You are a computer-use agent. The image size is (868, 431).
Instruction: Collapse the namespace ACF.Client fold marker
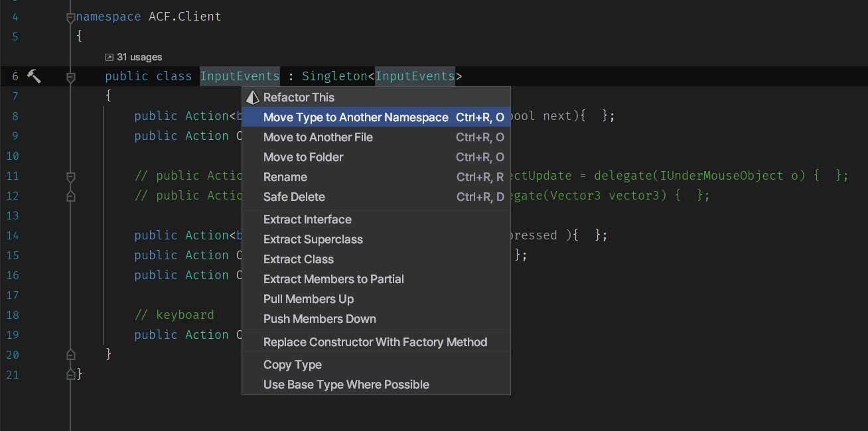click(x=71, y=18)
